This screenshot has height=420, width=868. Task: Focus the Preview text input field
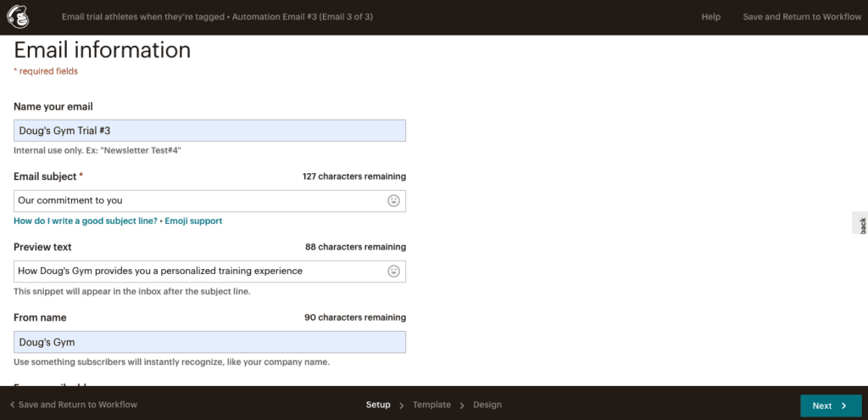tap(210, 272)
